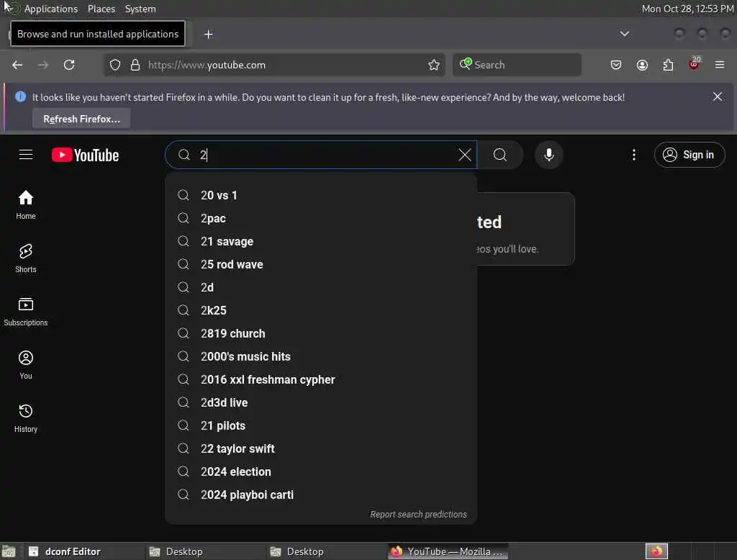Go back with Firefox back arrow

pyautogui.click(x=17, y=65)
